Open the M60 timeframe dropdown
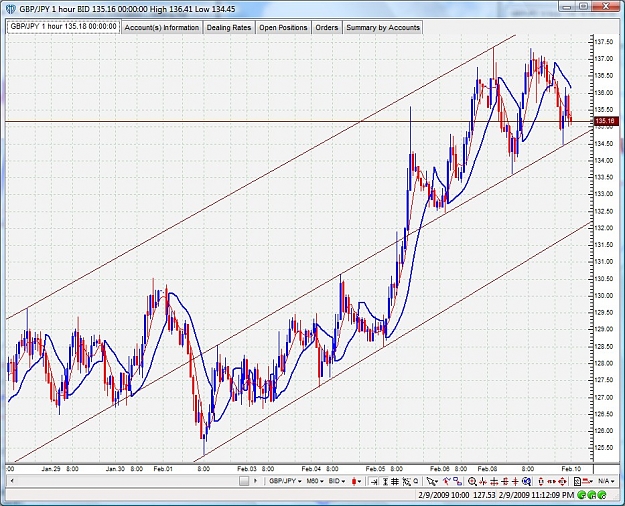 click(x=314, y=481)
